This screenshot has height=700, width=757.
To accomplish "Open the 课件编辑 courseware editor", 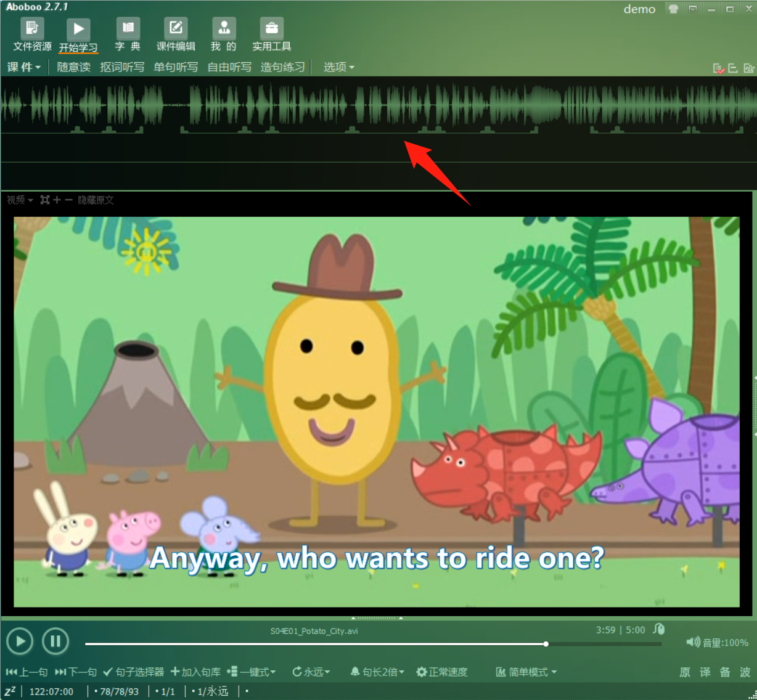I will tap(176, 35).
